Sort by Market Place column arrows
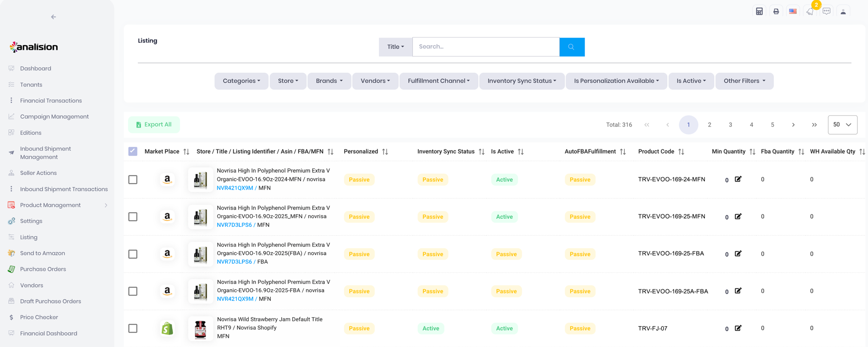The image size is (868, 347). (x=186, y=152)
